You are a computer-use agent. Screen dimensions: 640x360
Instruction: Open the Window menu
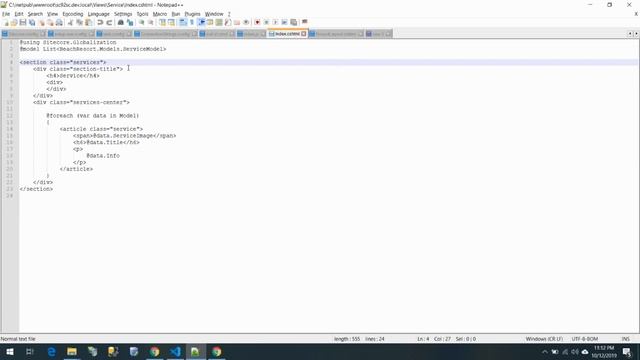[x=214, y=14]
